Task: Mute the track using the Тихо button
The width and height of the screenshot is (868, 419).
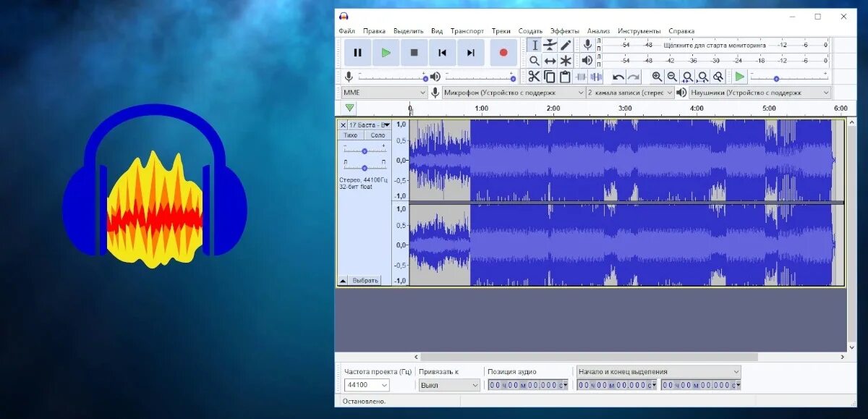Action: point(351,135)
